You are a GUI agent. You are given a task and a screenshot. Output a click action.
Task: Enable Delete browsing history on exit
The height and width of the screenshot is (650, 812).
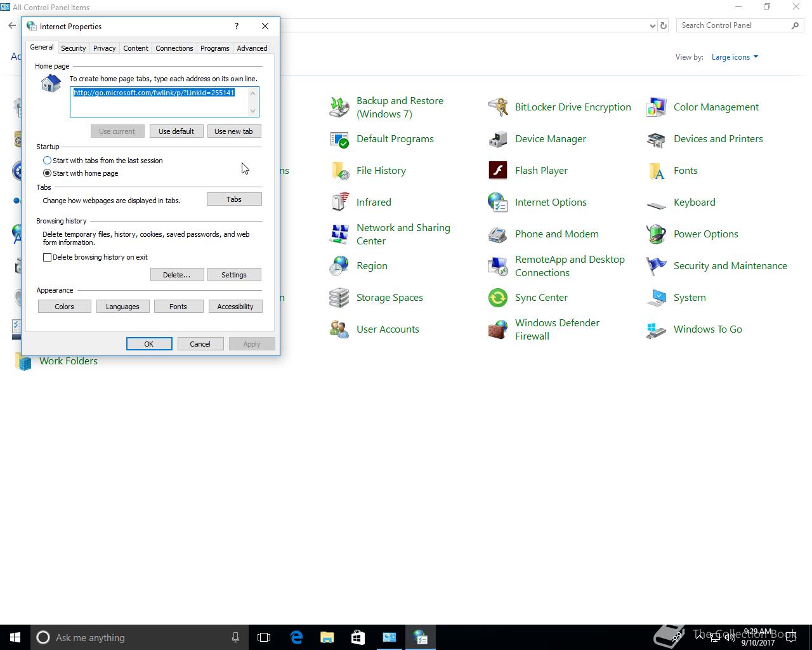(x=47, y=257)
